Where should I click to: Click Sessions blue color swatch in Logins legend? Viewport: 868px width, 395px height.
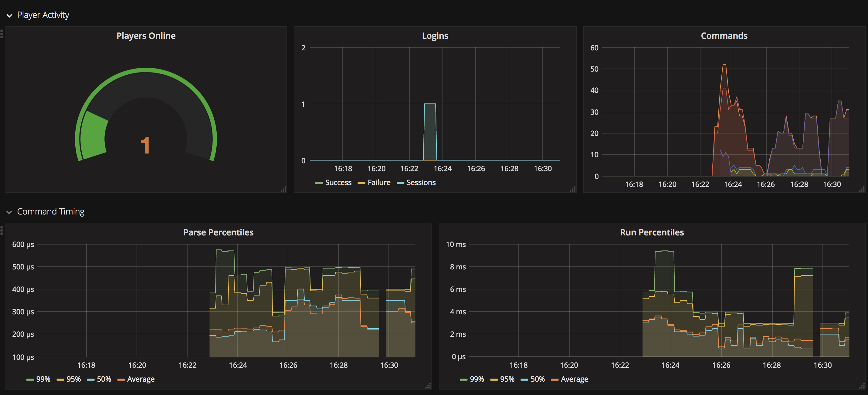pos(400,183)
